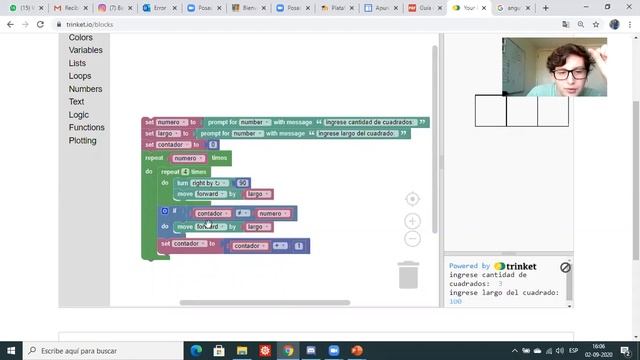
Task: Switch to the Instagram browser tab
Action: [115, 8]
